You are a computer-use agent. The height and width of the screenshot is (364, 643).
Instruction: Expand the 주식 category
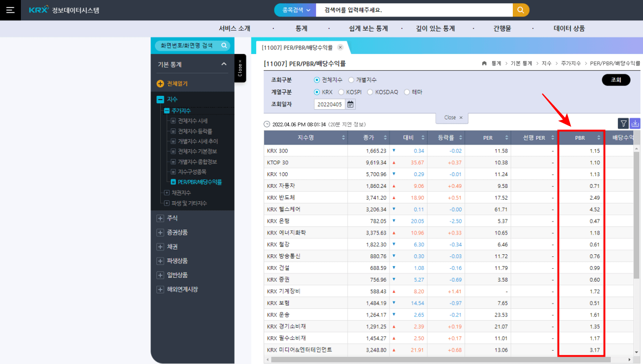[x=160, y=218]
